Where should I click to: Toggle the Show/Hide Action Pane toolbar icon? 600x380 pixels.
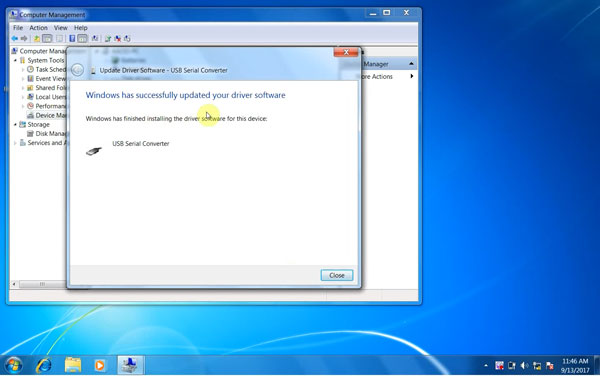tap(82, 38)
